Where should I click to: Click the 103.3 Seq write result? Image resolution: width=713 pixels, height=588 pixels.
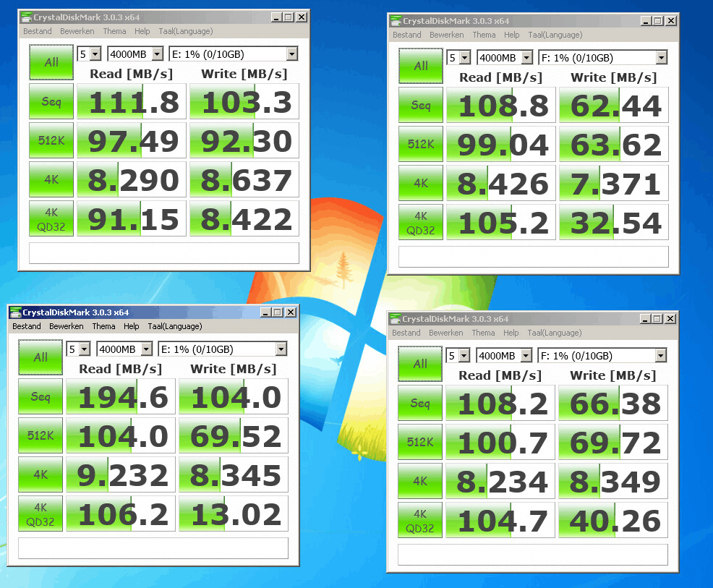point(244,101)
